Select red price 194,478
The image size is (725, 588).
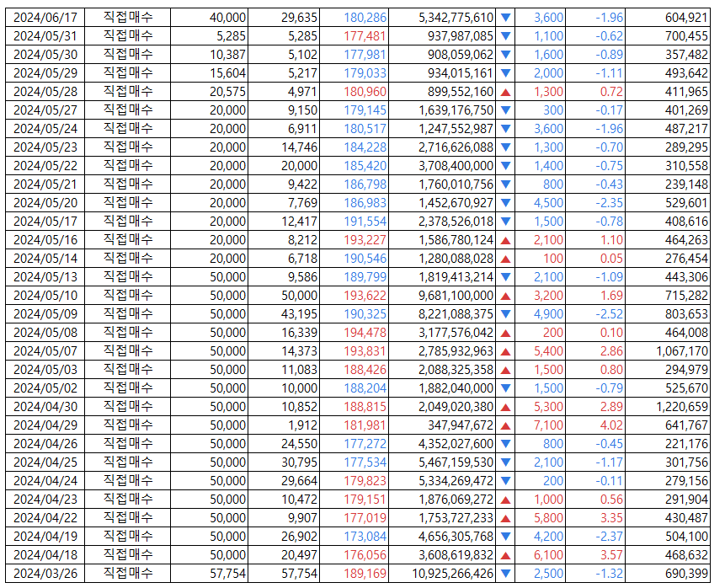[365, 332]
